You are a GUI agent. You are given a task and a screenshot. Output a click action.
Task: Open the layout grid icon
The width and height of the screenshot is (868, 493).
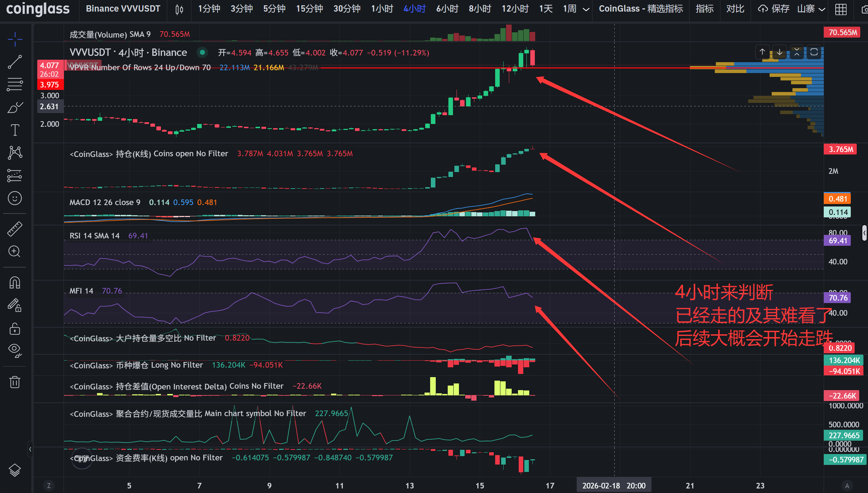point(841,9)
